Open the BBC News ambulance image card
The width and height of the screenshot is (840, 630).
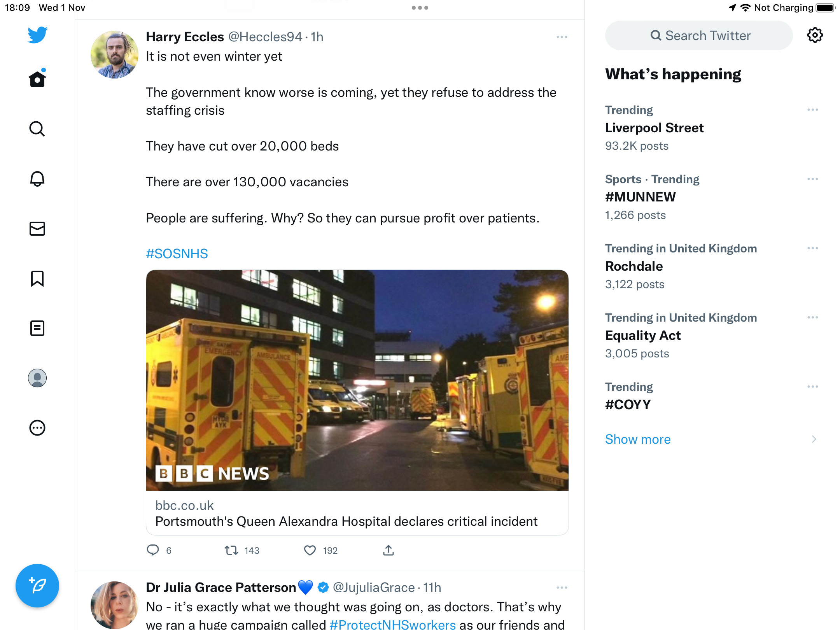pos(357,380)
